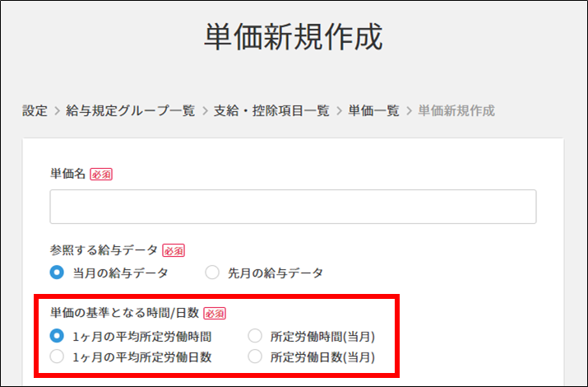Return to 単価一覧 breadcrumb link
This screenshot has width=588, height=387.
click(x=373, y=110)
